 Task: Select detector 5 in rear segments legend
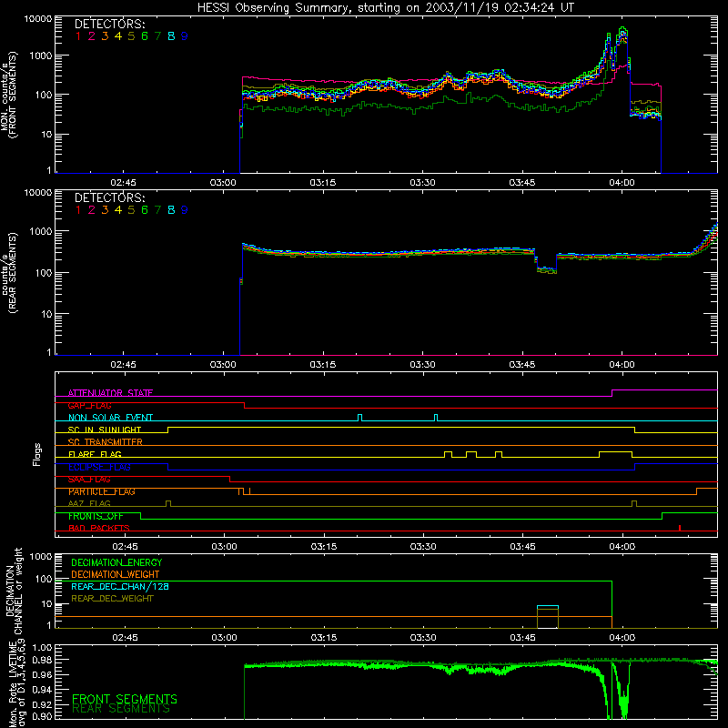[131, 210]
